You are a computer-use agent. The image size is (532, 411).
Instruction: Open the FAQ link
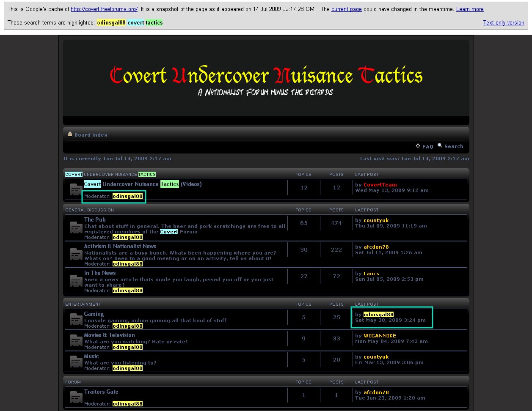[428, 147]
